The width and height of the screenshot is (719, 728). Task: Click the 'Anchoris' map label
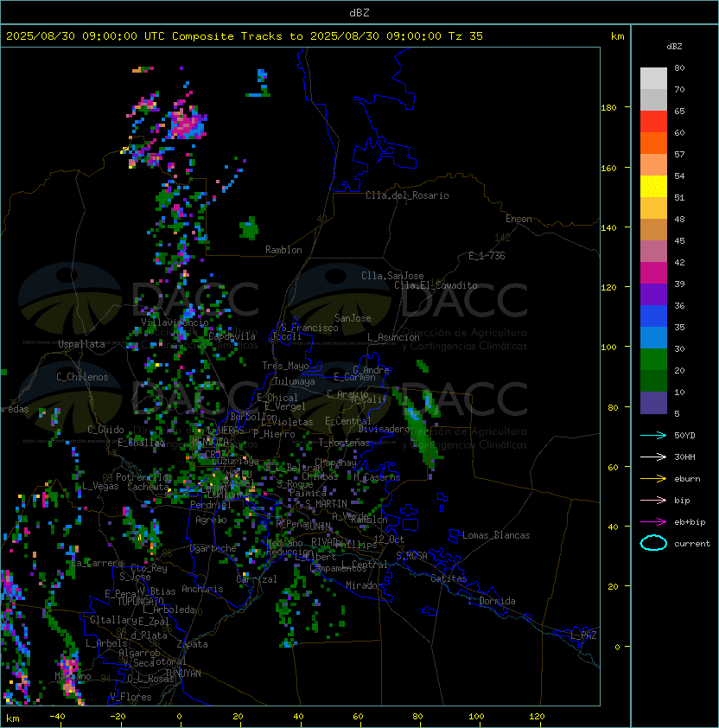coord(202,589)
